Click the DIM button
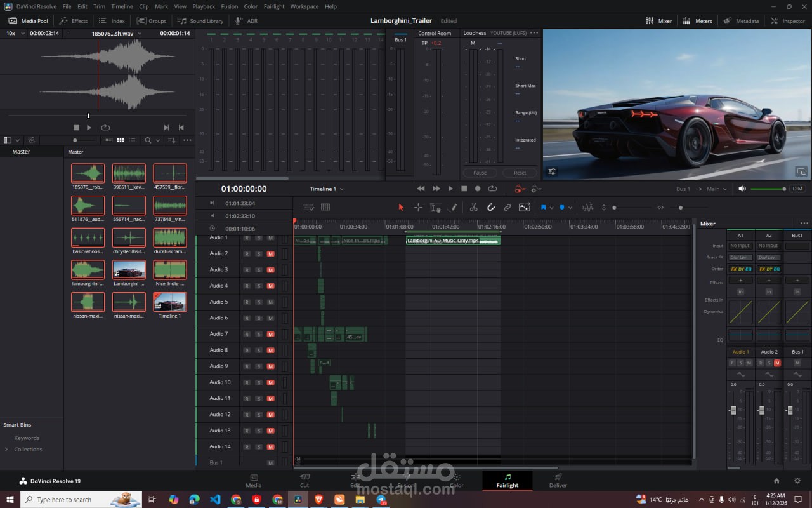 point(797,189)
